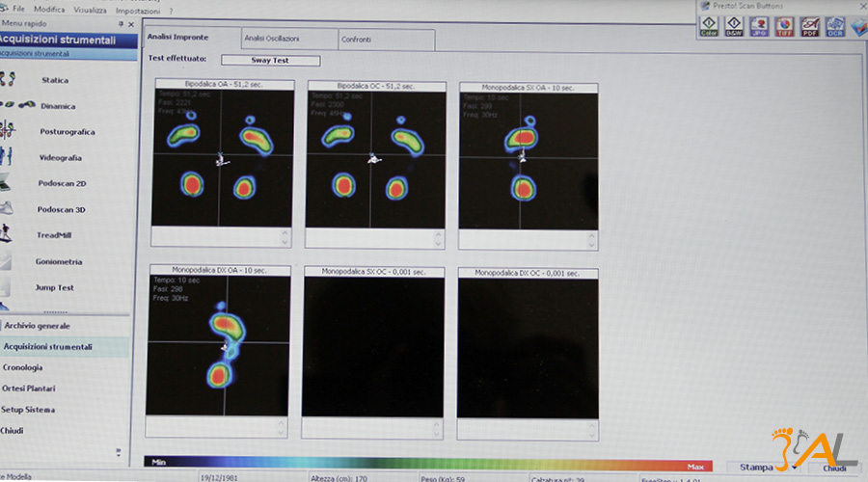Select the Dinamica footprints icon
Viewport: 868px width, 482px height.
17,104
